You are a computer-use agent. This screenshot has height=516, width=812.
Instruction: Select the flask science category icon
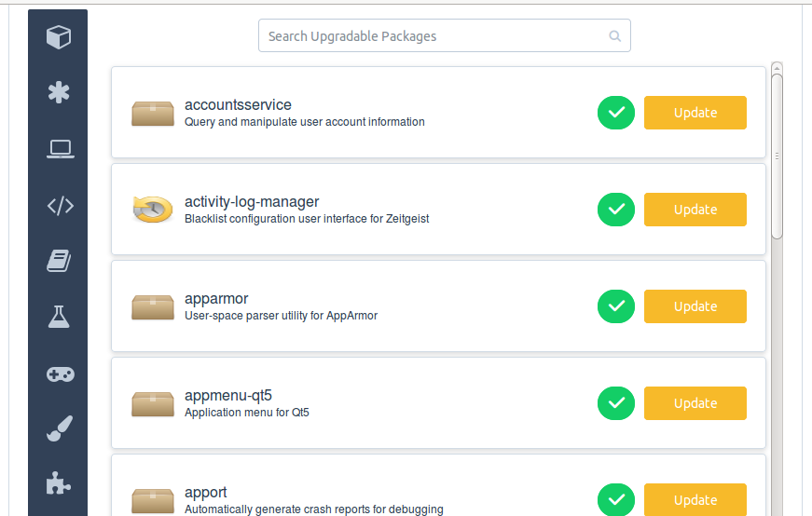59,317
